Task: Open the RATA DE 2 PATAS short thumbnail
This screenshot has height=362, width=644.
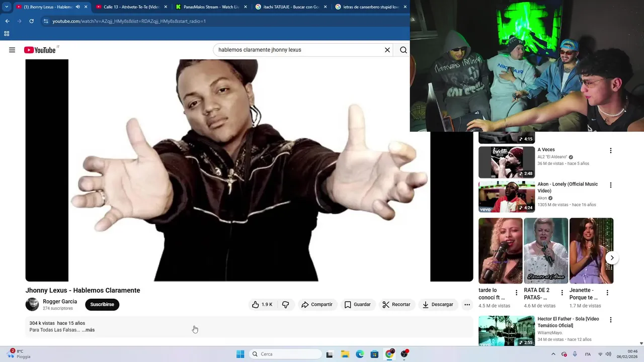Action: 546,251
